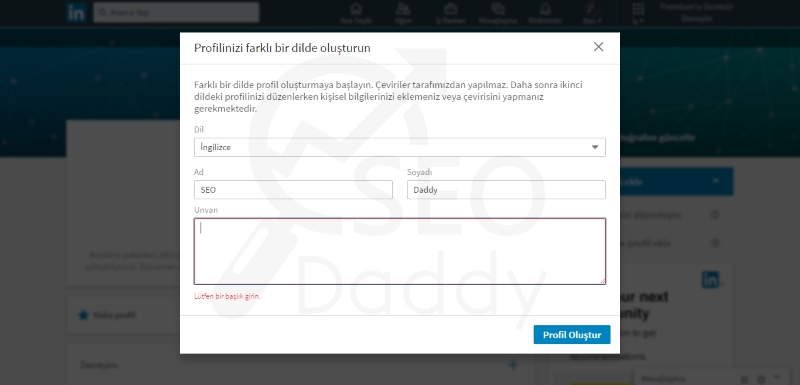Click the Profil Oluştur button
This screenshot has width=800, height=385.
tap(572, 335)
